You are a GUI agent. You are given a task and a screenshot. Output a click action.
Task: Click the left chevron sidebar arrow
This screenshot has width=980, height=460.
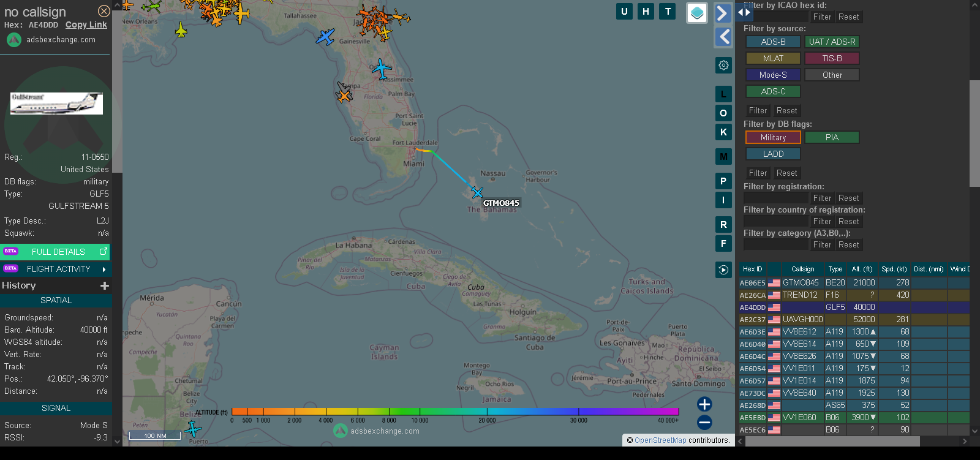click(723, 37)
